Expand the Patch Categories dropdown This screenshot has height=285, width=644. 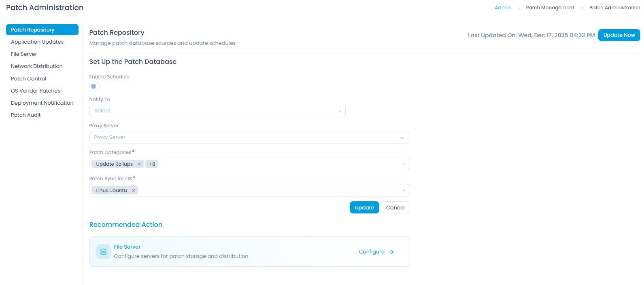click(x=404, y=164)
